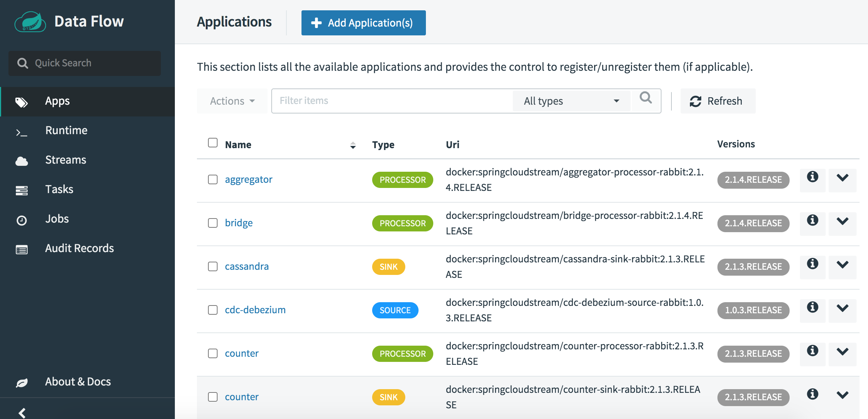Collapse sidebar with left chevron icon
This screenshot has height=419, width=868.
point(22,412)
